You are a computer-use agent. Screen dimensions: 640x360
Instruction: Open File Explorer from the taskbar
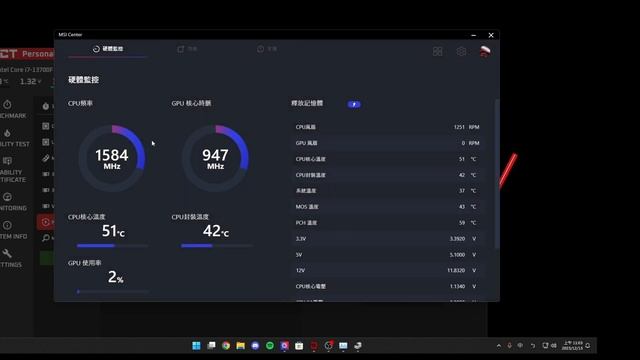[x=240, y=346]
